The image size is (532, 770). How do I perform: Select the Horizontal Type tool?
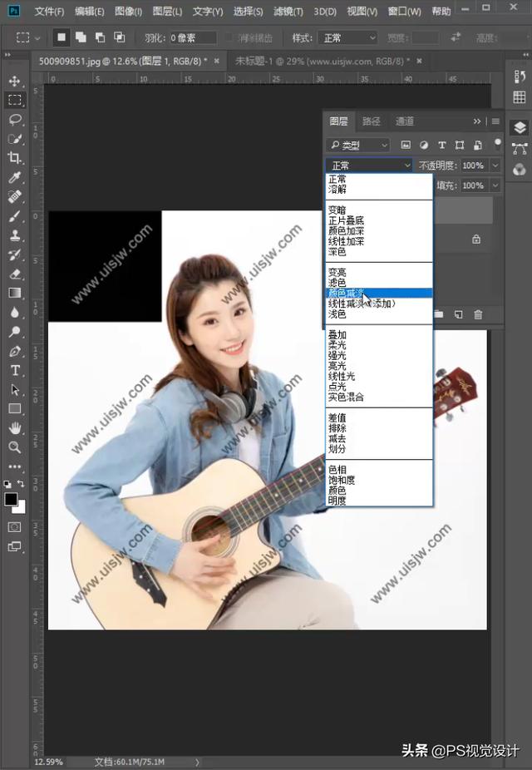pos(15,370)
